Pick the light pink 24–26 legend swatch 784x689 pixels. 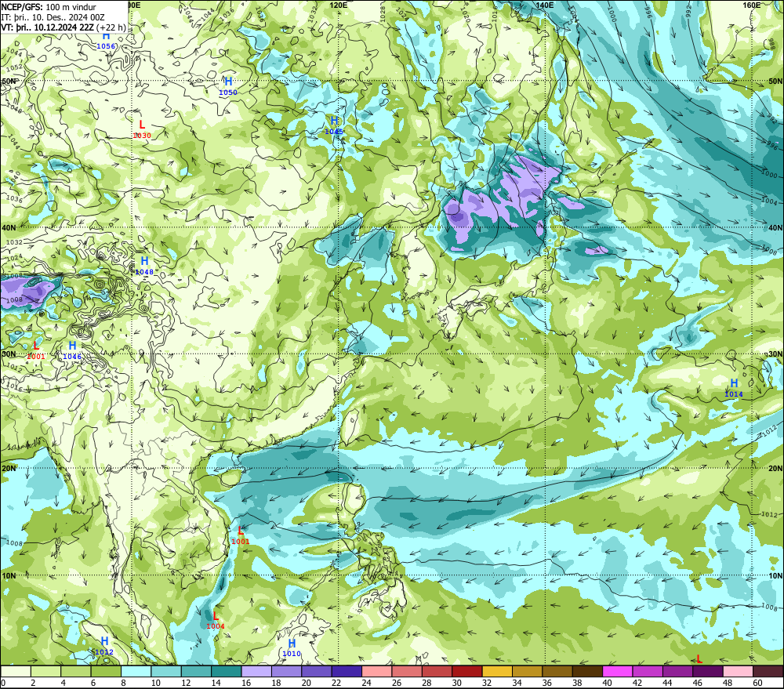pos(376,671)
